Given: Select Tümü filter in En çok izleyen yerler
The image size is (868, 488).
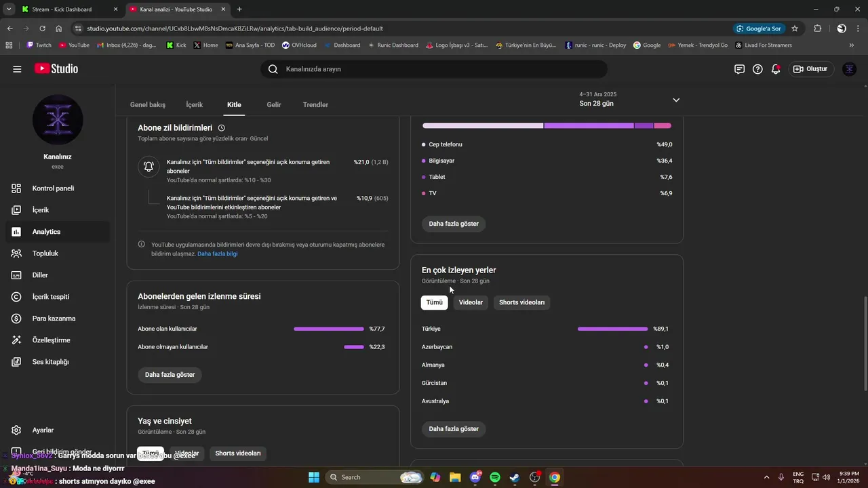Looking at the screenshot, I should click(x=435, y=302).
